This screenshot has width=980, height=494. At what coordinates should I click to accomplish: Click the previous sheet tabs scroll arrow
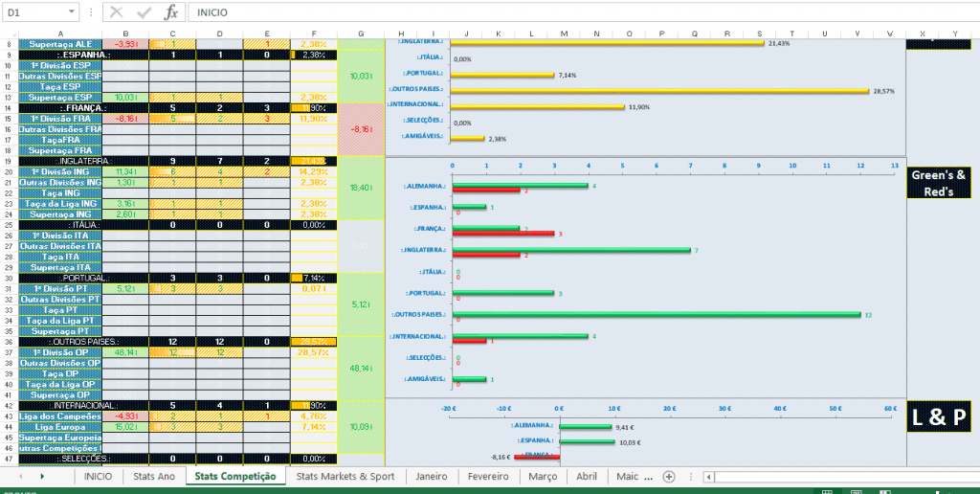tap(21, 477)
